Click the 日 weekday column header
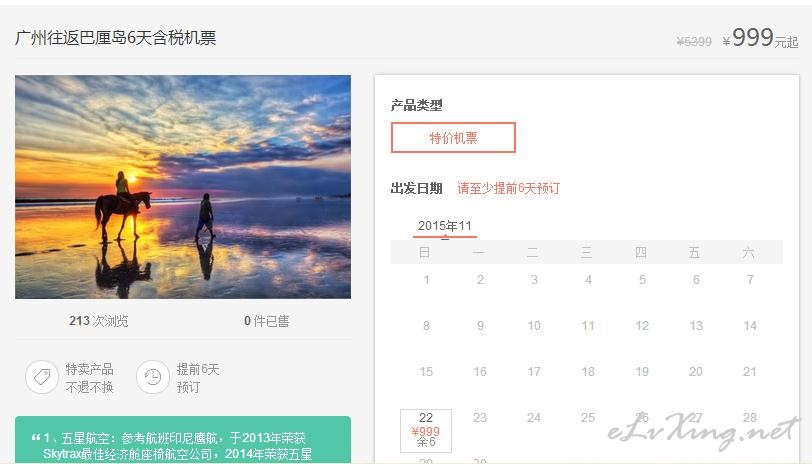 pos(425,252)
